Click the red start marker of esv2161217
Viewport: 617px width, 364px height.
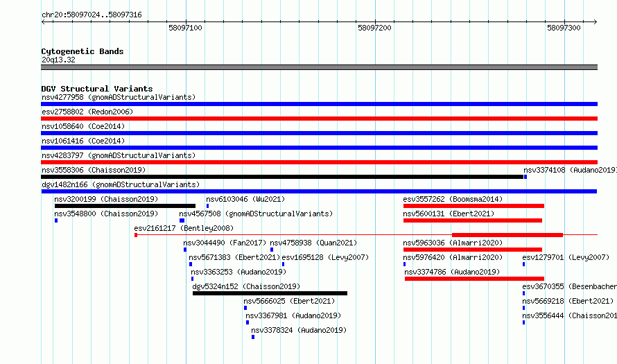tap(136, 235)
